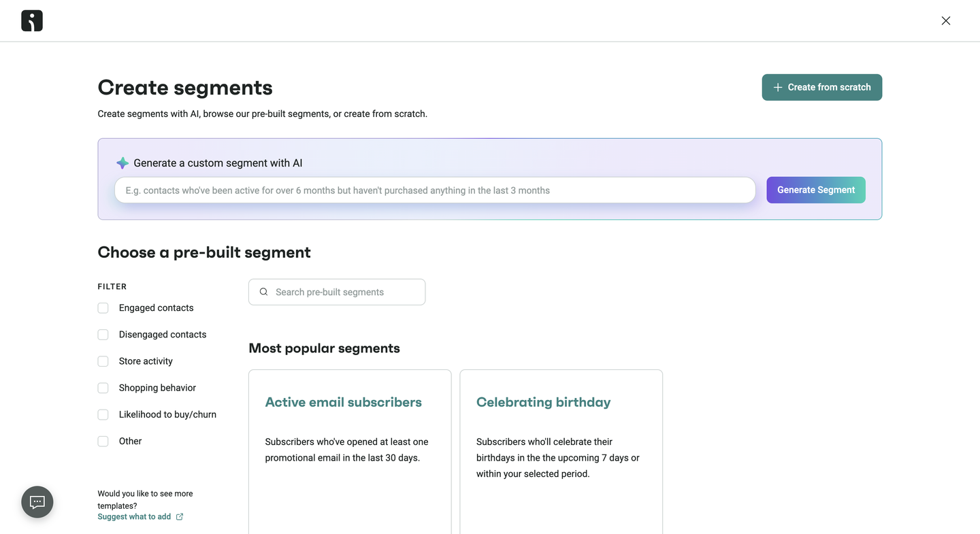Screen dimensions: 980x534
Task: Click Create from scratch button
Action: pos(822,87)
